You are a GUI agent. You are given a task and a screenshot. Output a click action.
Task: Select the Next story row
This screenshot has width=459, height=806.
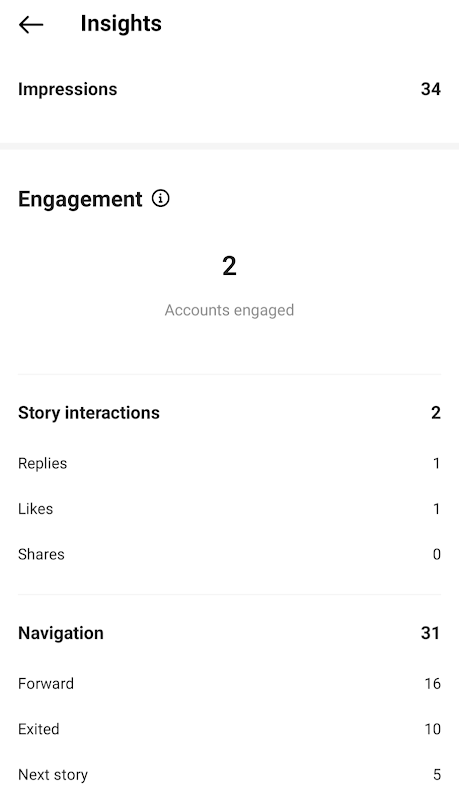pos(229,775)
